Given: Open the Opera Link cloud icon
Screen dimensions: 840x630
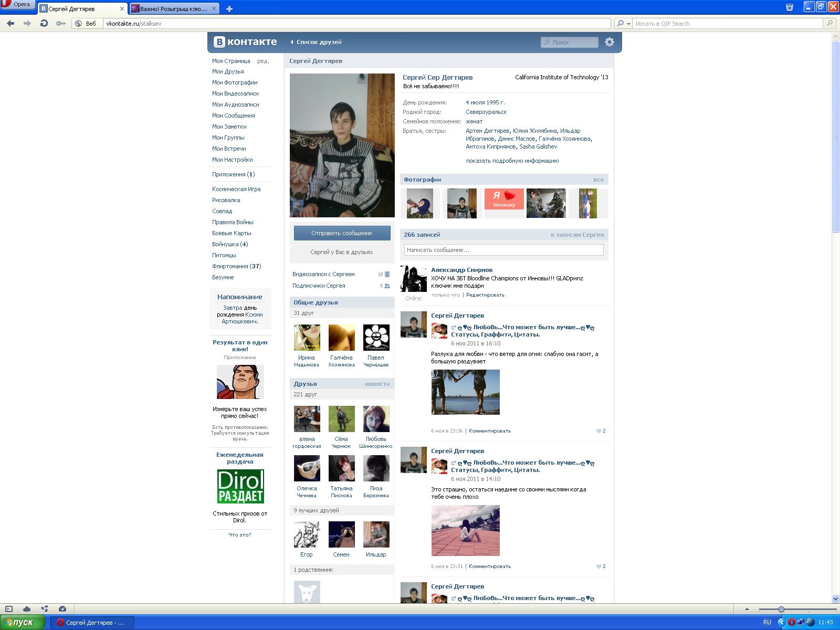Looking at the screenshot, I should (x=26, y=609).
